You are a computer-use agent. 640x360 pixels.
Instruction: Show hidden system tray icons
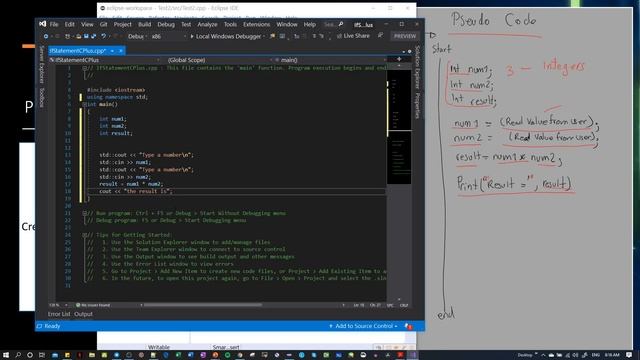click(x=543, y=355)
